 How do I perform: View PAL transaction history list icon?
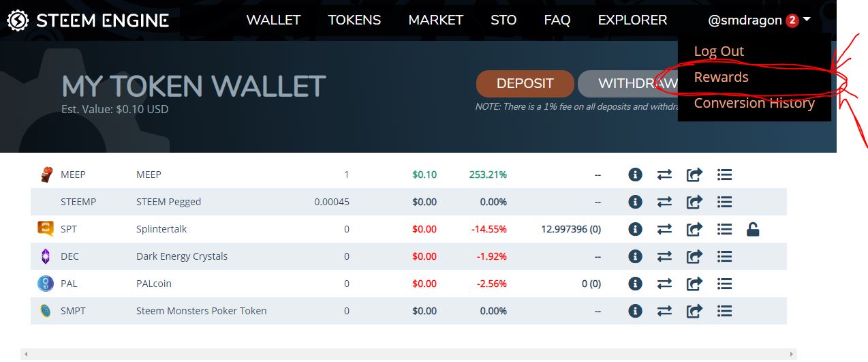click(724, 284)
